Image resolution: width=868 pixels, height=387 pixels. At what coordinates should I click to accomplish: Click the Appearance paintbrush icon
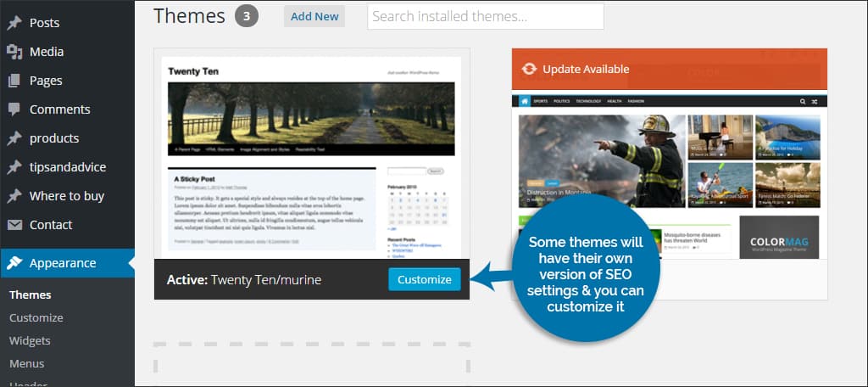tap(14, 263)
